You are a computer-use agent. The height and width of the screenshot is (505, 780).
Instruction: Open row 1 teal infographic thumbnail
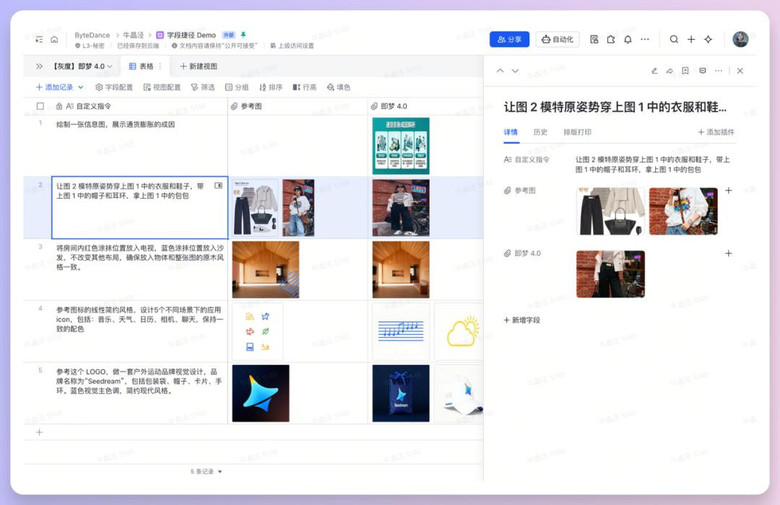400,146
